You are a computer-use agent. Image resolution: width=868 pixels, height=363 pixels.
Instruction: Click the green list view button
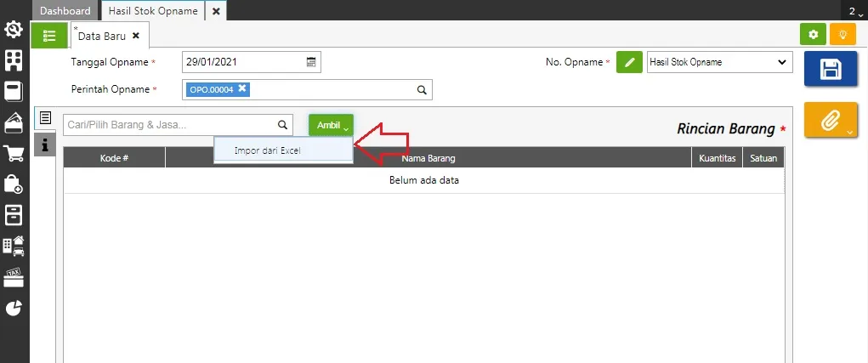tap(49, 35)
